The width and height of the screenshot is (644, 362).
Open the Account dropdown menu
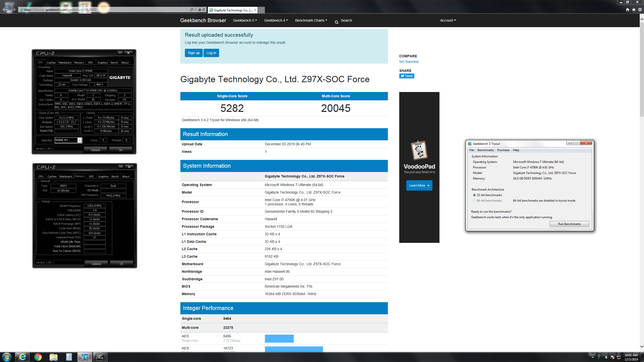[448, 20]
